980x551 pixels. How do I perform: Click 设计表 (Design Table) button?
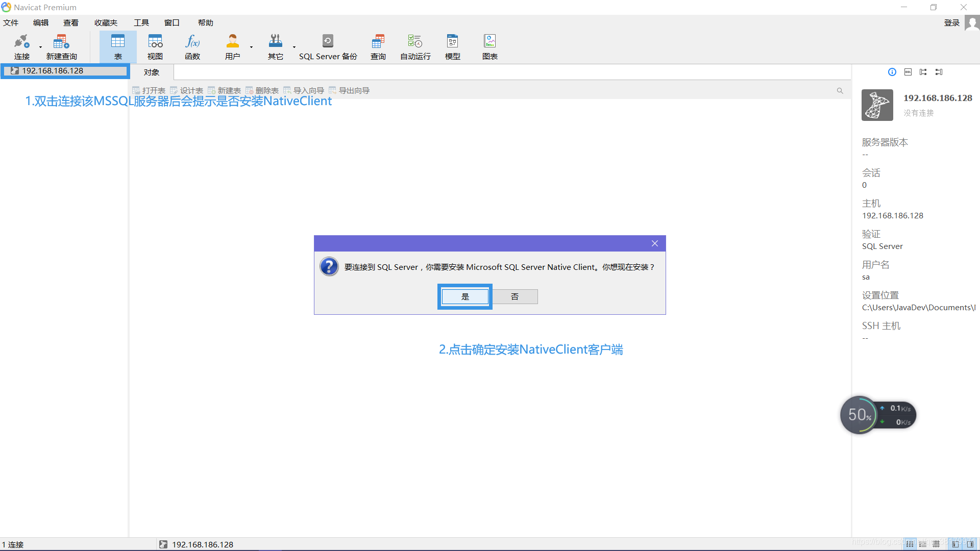point(187,91)
